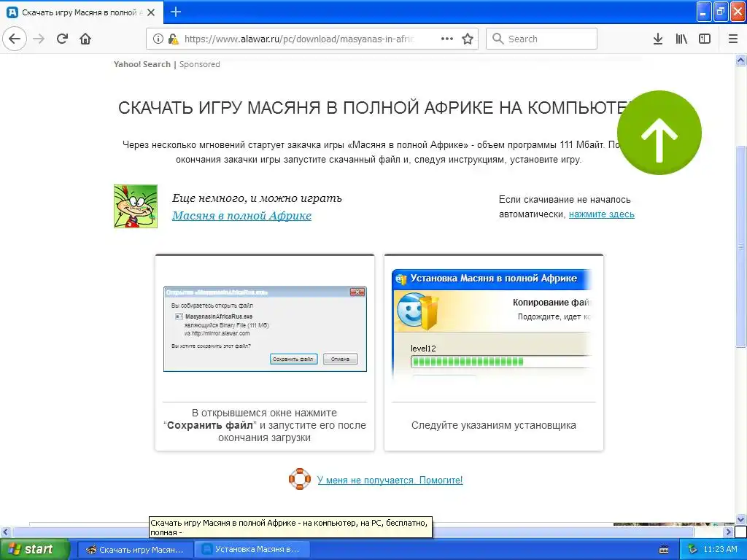Viewport: 747px width, 560px height.
Task: Open the Firefox home page
Action: pos(85,39)
